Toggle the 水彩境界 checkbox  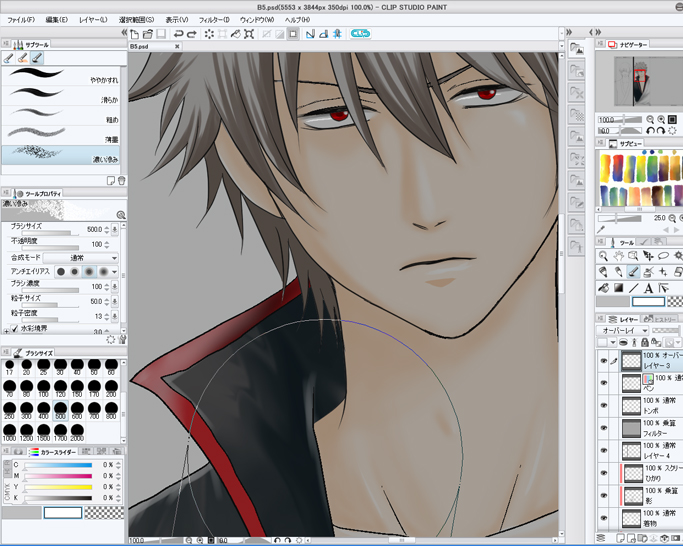pyautogui.click(x=15, y=329)
